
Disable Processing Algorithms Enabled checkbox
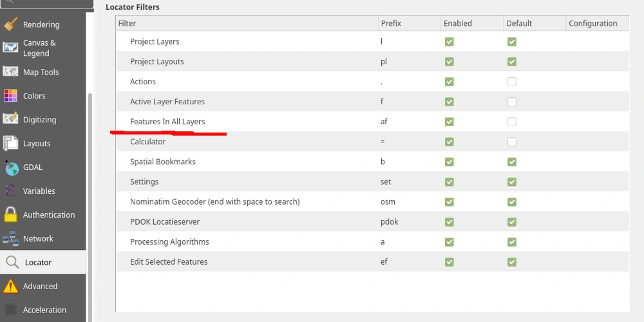[450, 242]
